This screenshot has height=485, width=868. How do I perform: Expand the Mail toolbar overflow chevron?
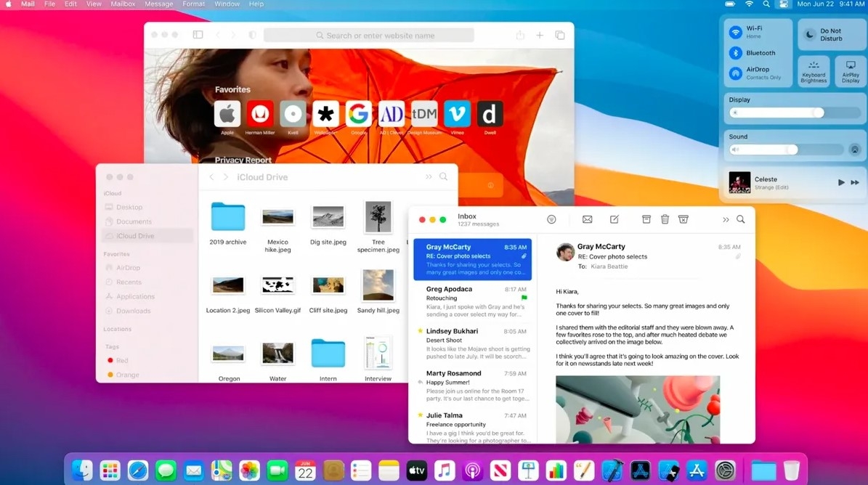click(x=726, y=219)
